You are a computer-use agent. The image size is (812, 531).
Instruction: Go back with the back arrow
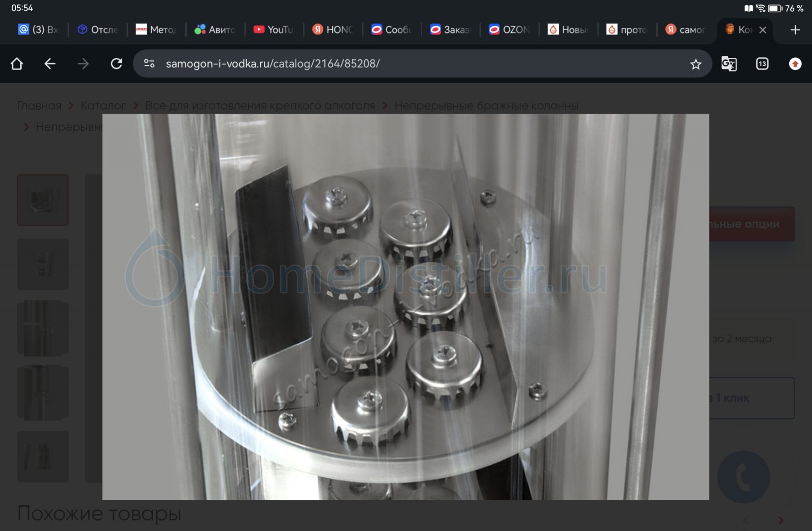click(x=50, y=64)
